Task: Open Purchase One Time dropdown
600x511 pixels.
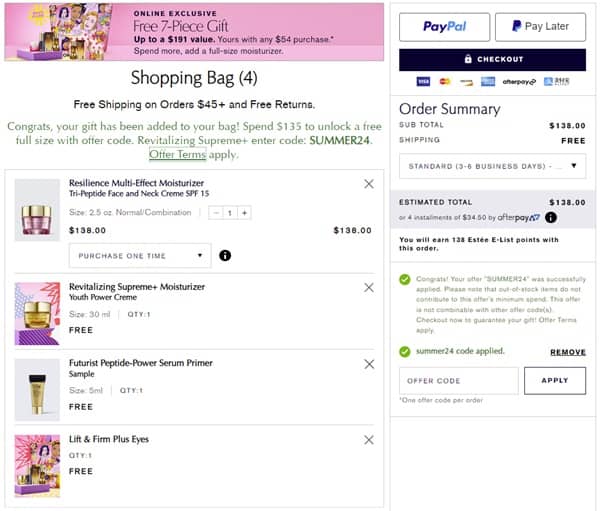Action: [140, 256]
